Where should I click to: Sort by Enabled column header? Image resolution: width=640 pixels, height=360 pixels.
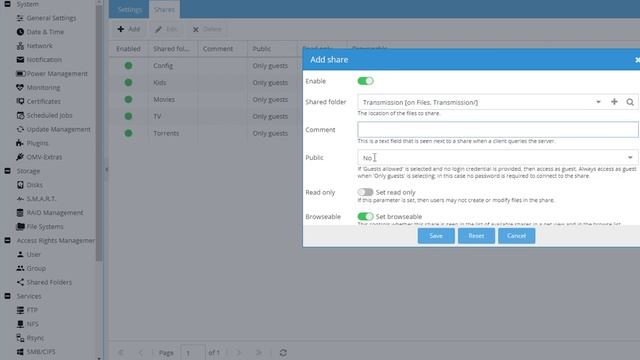click(x=128, y=49)
